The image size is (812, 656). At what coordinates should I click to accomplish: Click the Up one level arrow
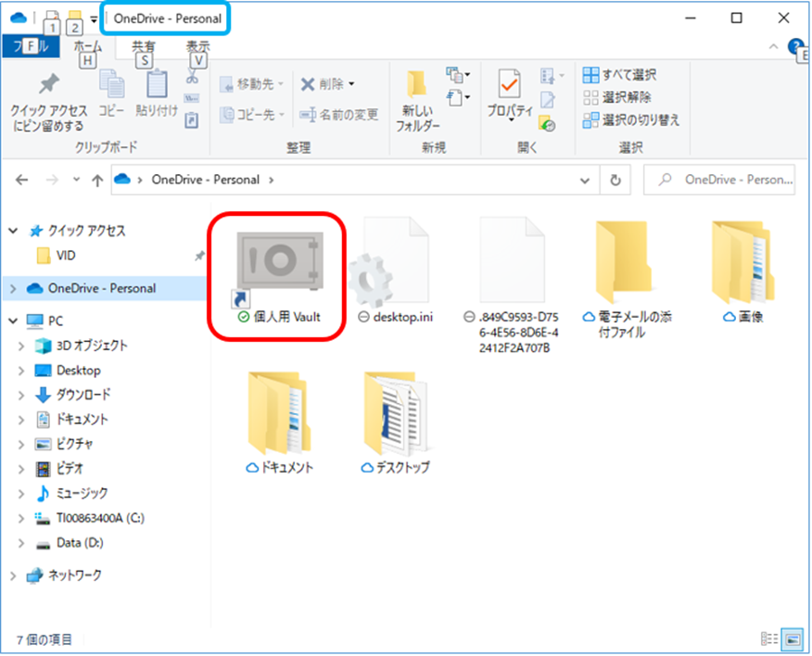click(x=97, y=180)
